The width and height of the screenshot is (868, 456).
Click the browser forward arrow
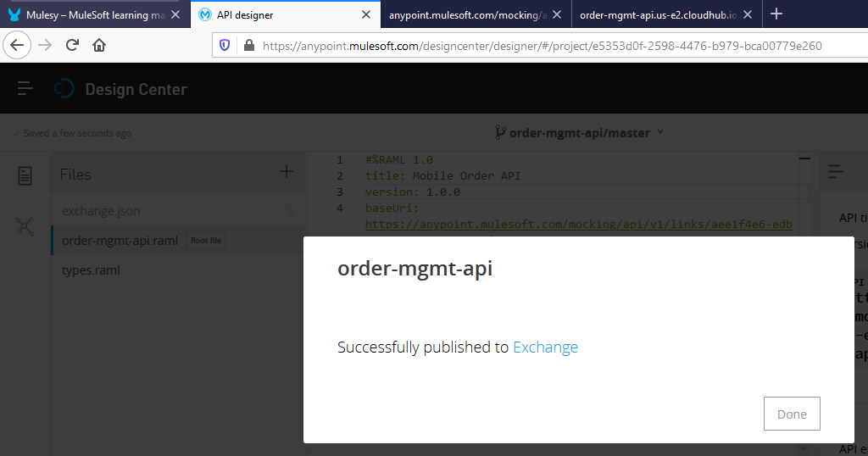coord(45,46)
